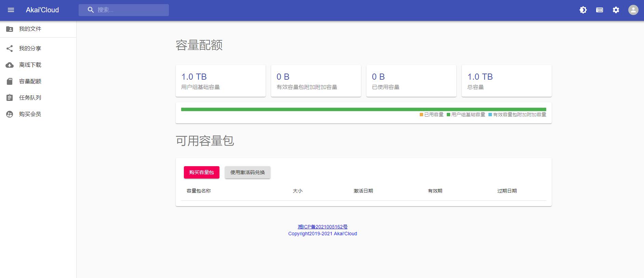The image size is (644, 278).
Task: Click the 用户组基础容量 1.0 TB card
Action: point(220,81)
